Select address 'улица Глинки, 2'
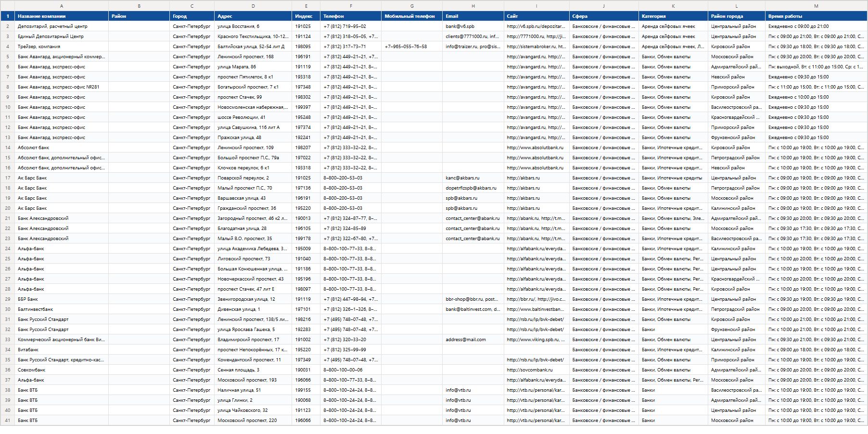Image resolution: width=868 pixels, height=434 pixels. click(x=253, y=400)
